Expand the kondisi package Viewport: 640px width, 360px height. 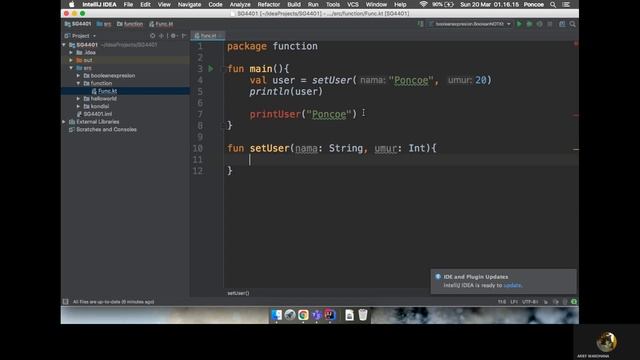pyautogui.click(x=78, y=106)
